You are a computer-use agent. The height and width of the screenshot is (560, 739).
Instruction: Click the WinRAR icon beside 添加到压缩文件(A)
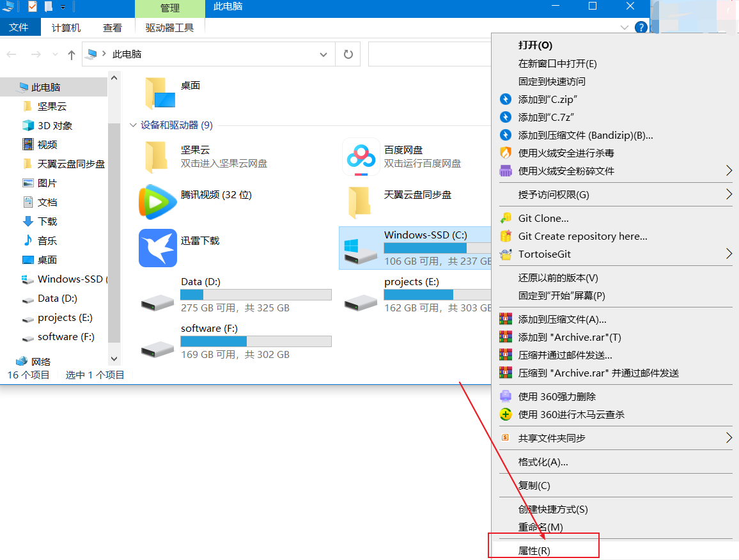pyautogui.click(x=506, y=319)
